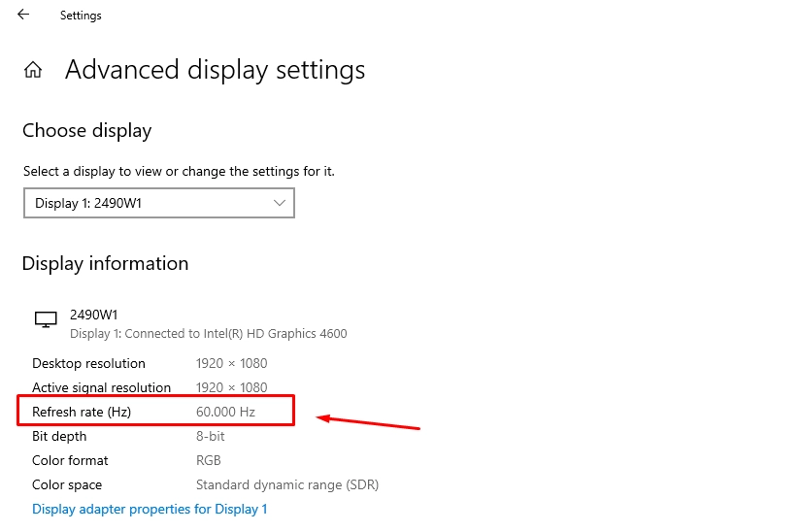Click the 8-bit value

pyautogui.click(x=211, y=436)
